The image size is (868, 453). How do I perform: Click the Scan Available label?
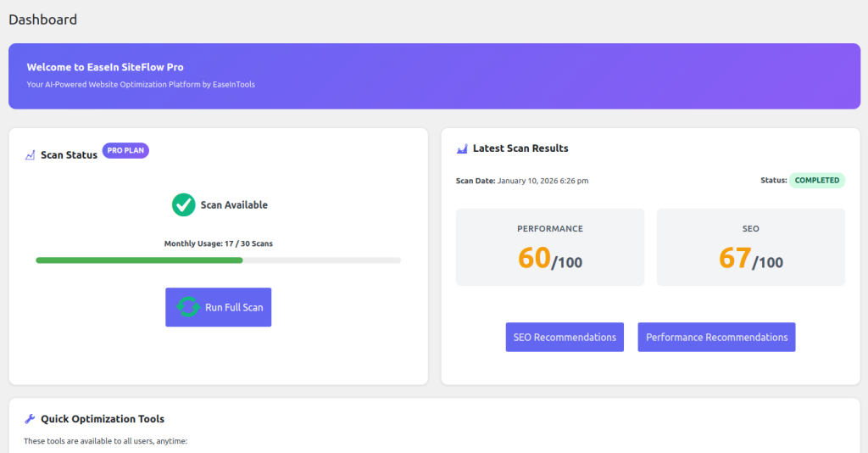coord(234,205)
